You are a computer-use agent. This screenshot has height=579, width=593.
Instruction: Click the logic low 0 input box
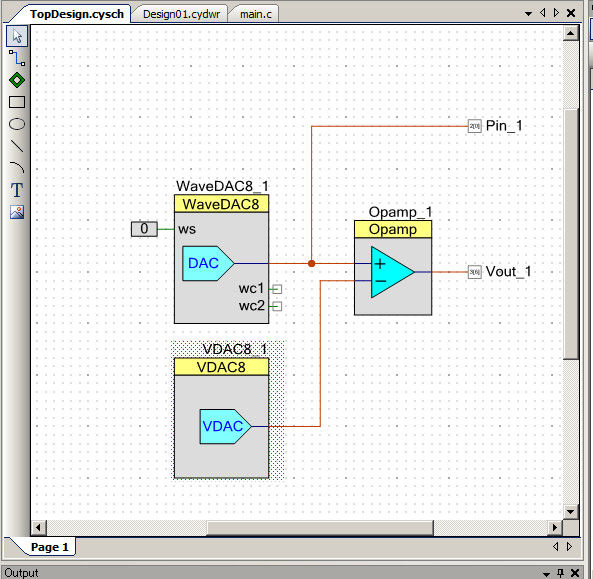[x=144, y=229]
